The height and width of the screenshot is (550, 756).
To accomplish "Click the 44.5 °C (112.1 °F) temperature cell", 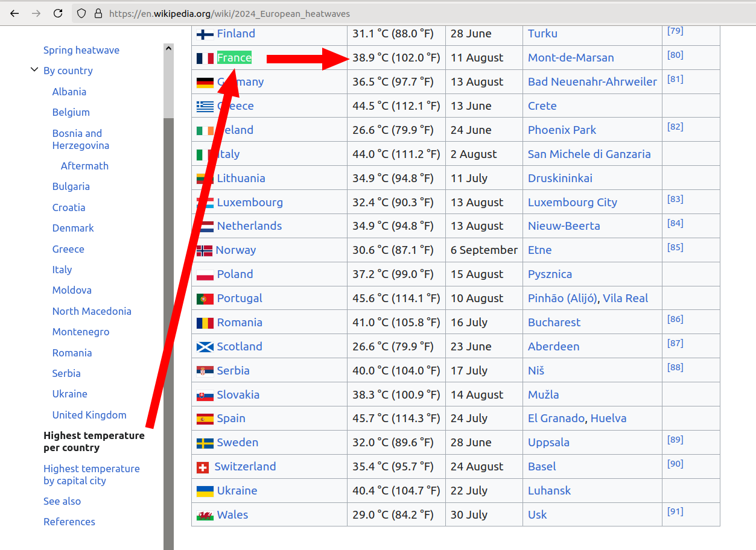I will 396,106.
